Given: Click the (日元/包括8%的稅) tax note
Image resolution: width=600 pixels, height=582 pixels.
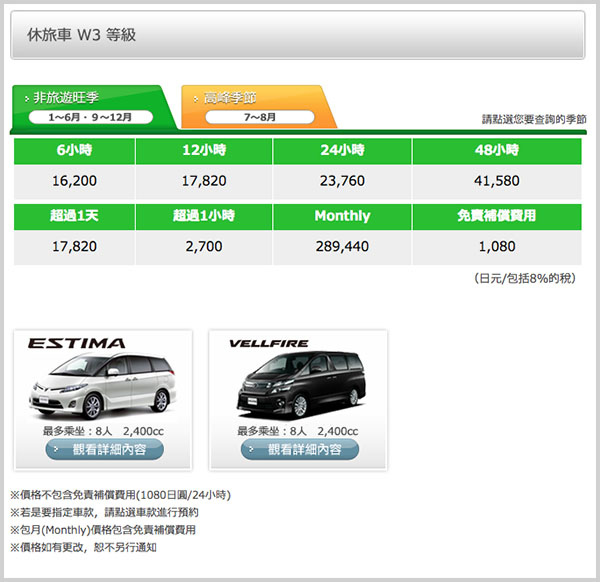Looking at the screenshot, I should click(525, 278).
